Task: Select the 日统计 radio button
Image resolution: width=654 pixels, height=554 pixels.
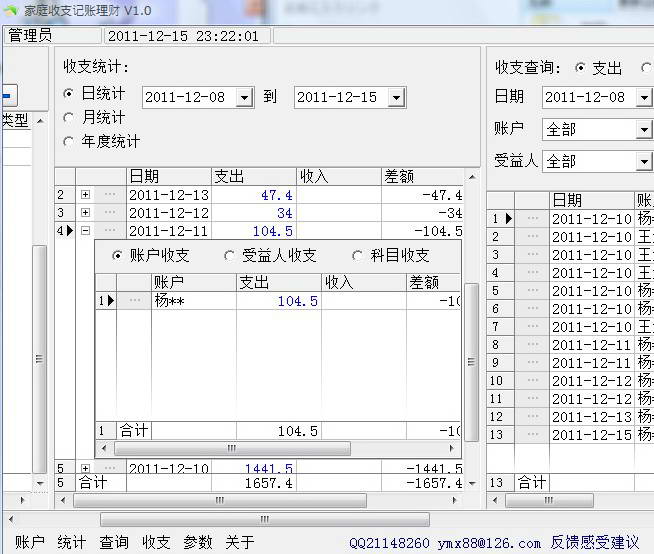Action: (x=69, y=93)
